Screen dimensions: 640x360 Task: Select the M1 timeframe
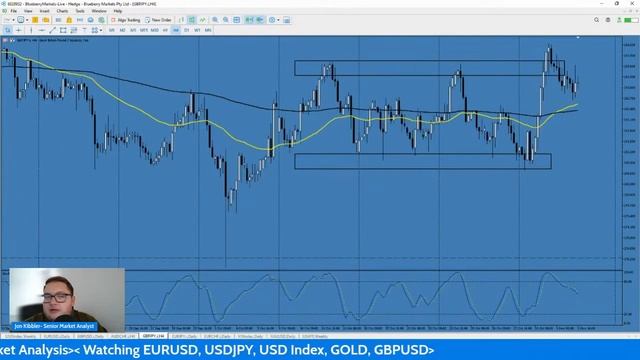[111, 30]
